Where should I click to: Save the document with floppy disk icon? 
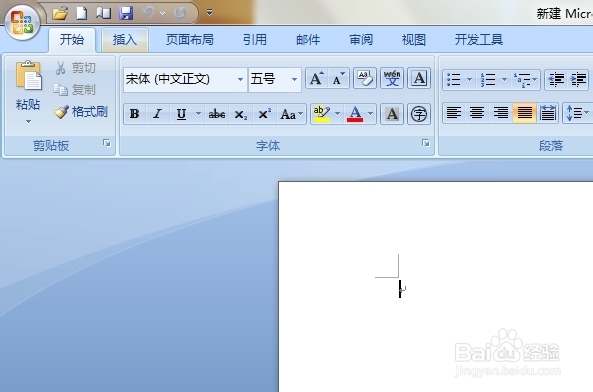pos(126,13)
